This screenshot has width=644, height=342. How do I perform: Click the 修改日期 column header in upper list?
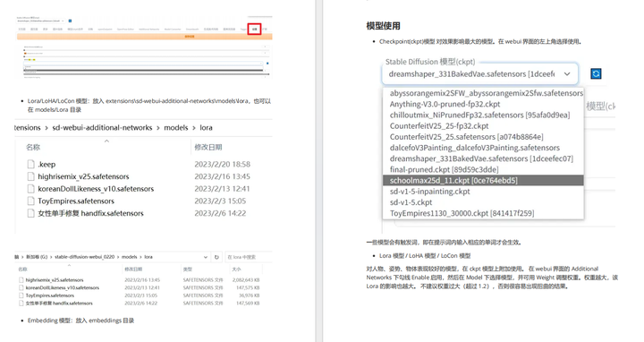coord(208,147)
